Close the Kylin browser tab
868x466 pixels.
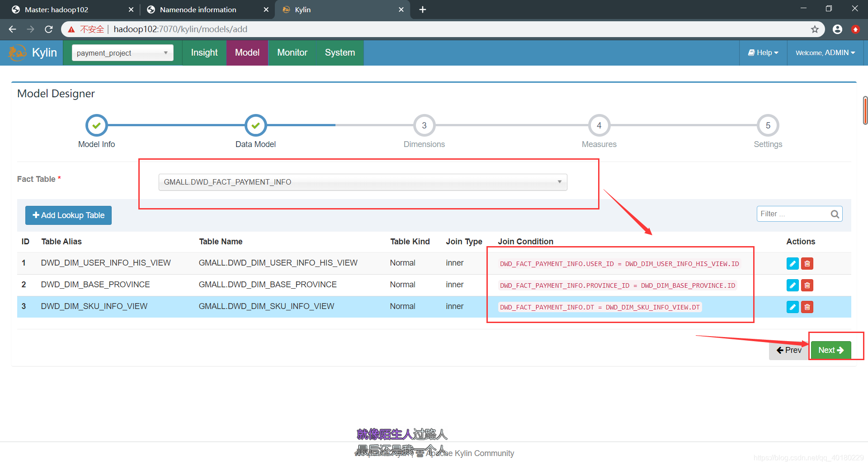[401, 10]
